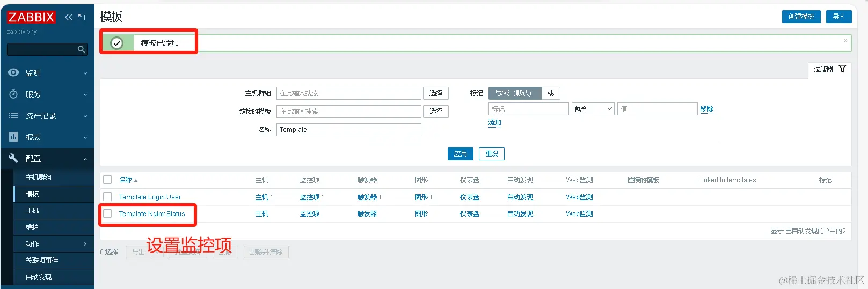This screenshot has height=289, width=868.
Task: Click the 值 tag value input
Action: (658, 109)
